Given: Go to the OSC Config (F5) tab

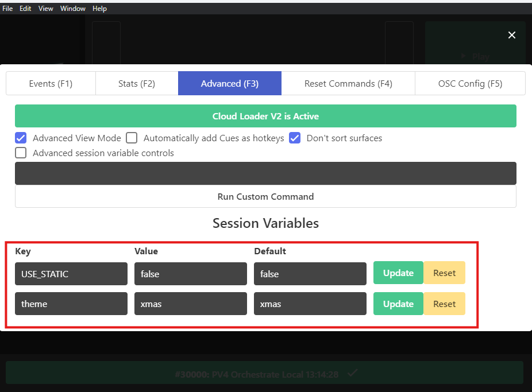Looking at the screenshot, I should pyautogui.click(x=471, y=83).
